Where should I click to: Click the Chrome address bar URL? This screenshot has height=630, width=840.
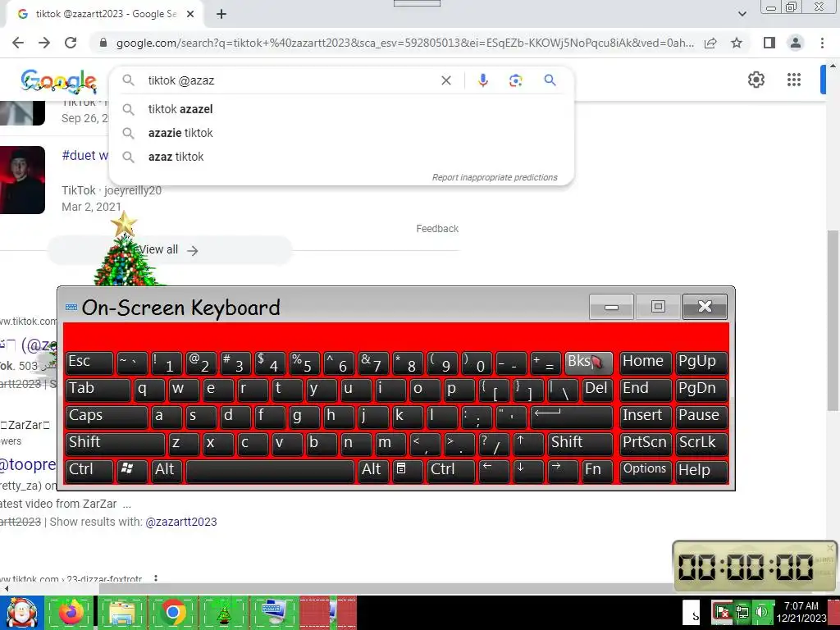point(405,43)
